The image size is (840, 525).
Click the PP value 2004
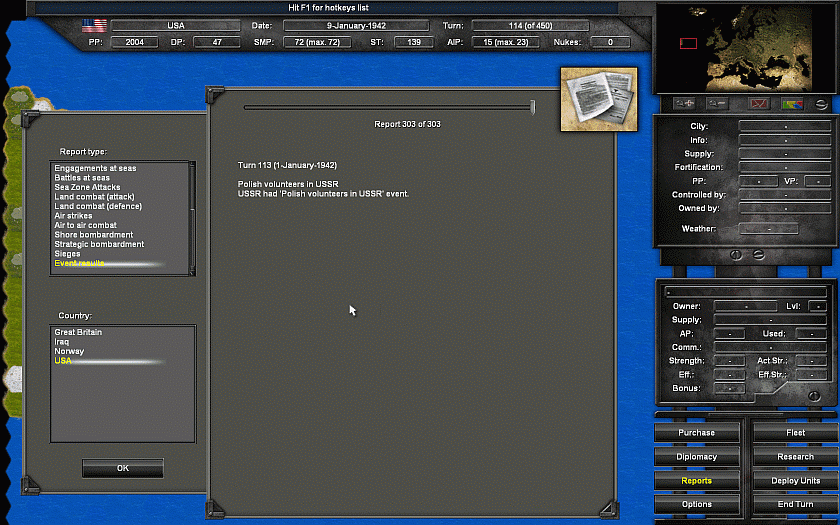coord(134,42)
